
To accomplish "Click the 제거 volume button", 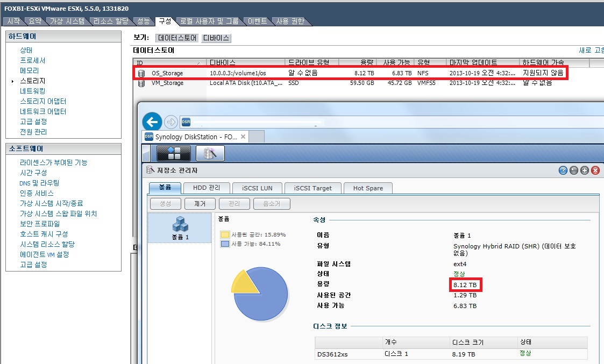I will (x=200, y=204).
